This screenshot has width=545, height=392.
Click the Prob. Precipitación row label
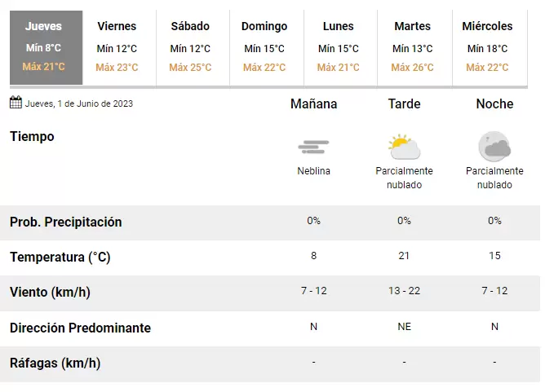(x=66, y=222)
